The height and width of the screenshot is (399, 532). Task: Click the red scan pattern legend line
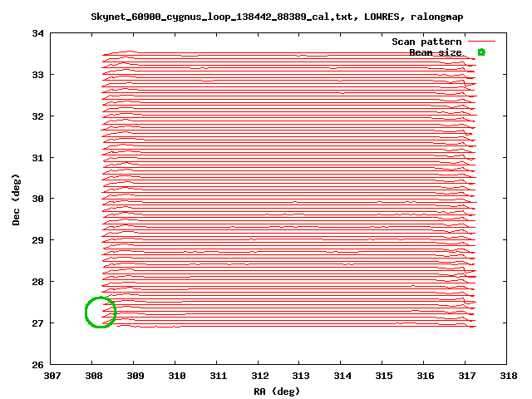(x=481, y=42)
